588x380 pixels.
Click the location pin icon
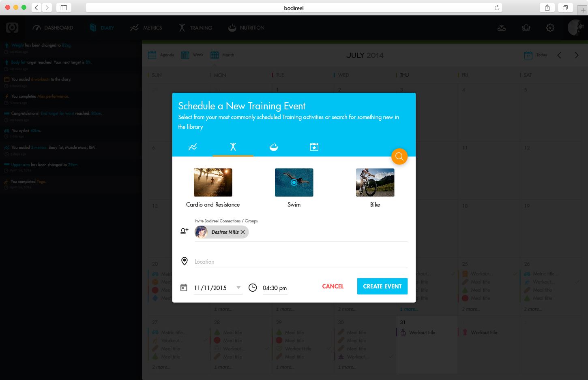tap(185, 261)
